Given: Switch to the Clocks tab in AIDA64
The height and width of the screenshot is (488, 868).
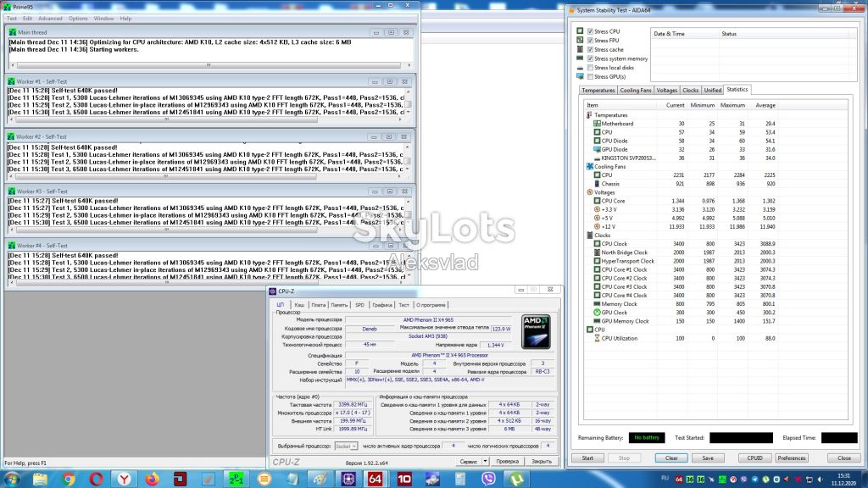Looking at the screenshot, I should click(690, 90).
